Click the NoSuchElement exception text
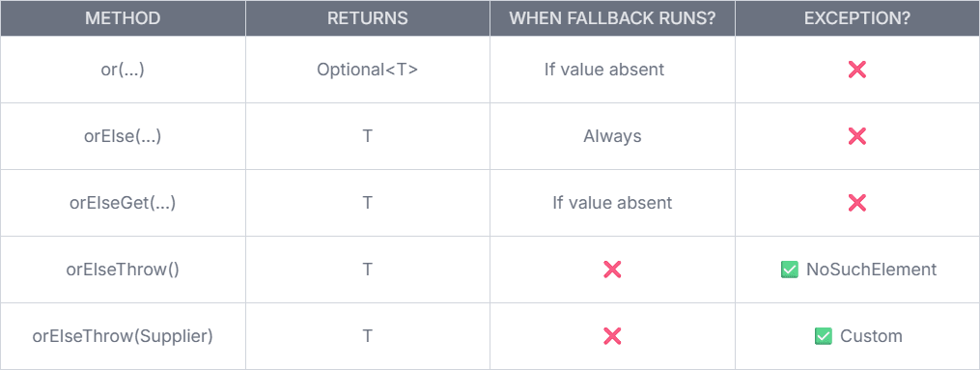This screenshot has height=370, width=980. click(x=871, y=270)
